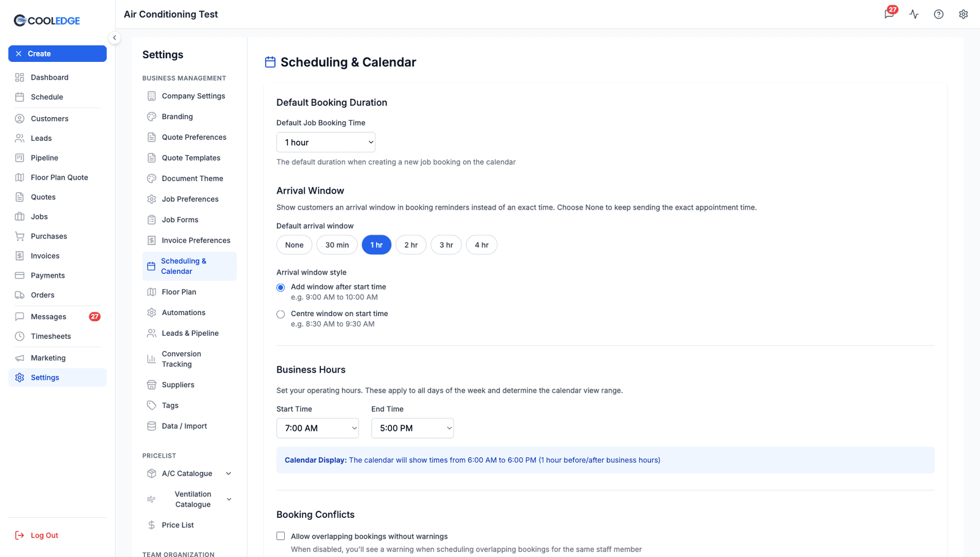Open the End Time dropdown
Image resolution: width=980 pixels, height=557 pixels.
(x=412, y=428)
